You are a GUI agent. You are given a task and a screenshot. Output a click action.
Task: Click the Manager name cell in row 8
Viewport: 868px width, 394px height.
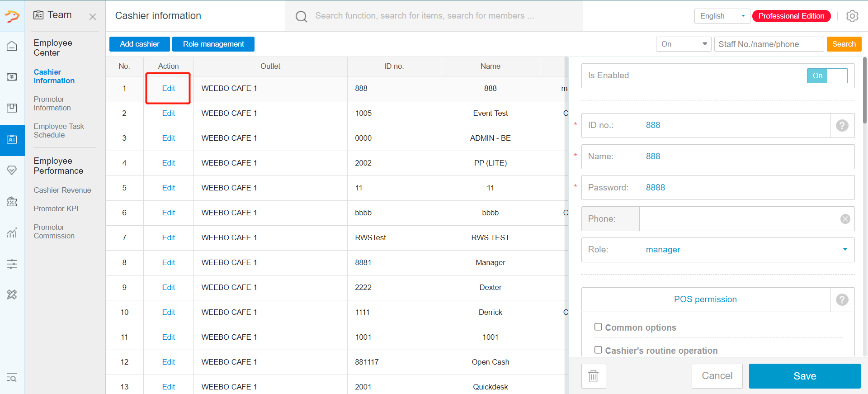click(x=491, y=262)
